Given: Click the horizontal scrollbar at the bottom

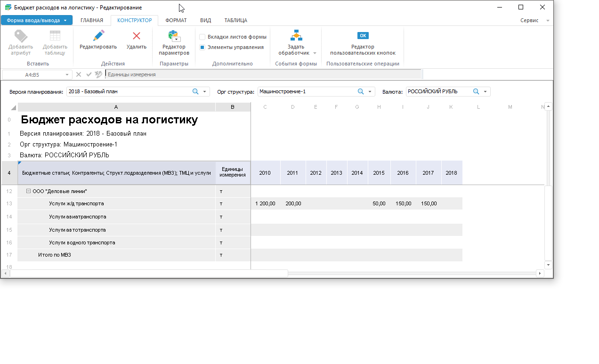Looking at the screenshot, I should click(149, 273).
